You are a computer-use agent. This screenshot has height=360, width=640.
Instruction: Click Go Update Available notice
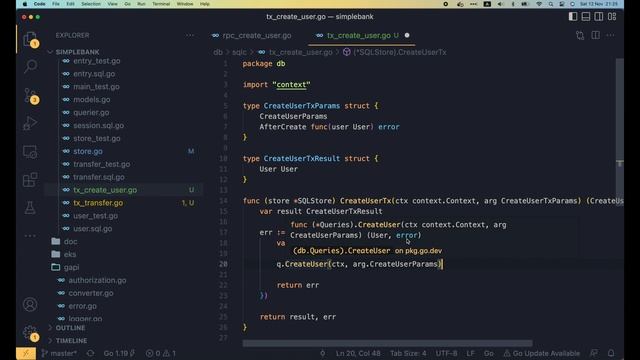tap(541, 353)
